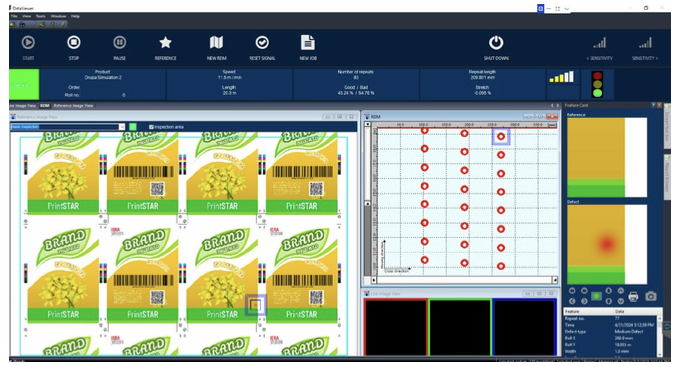Select the 'Repeat no.' row in feature table
675x367 pixels.
click(x=610, y=318)
